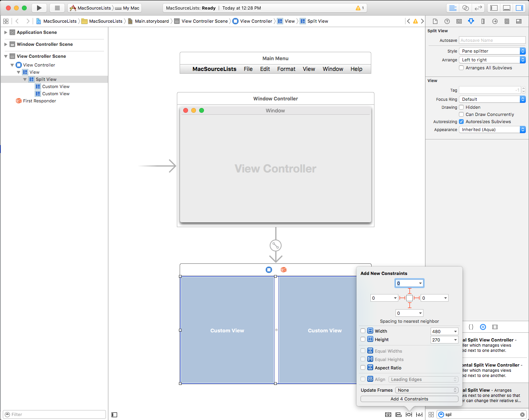This screenshot has width=529, height=420.
Task: Open the Format menu in the canvas menu bar
Action: (x=286, y=69)
